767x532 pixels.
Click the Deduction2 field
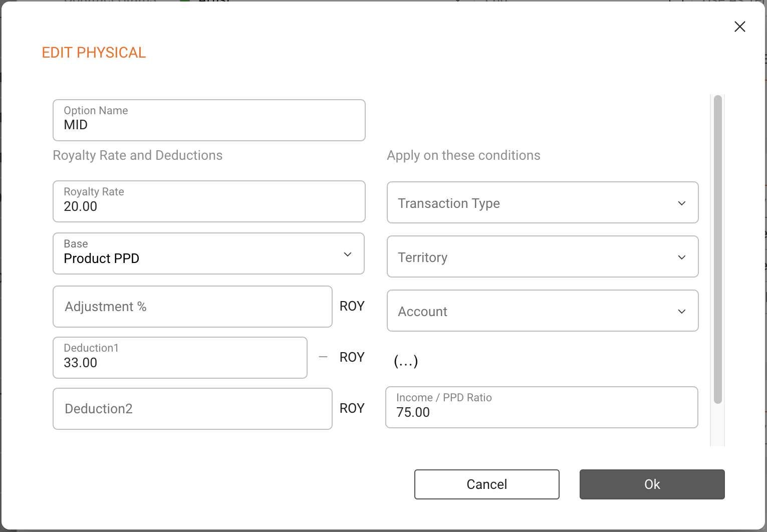(x=192, y=409)
